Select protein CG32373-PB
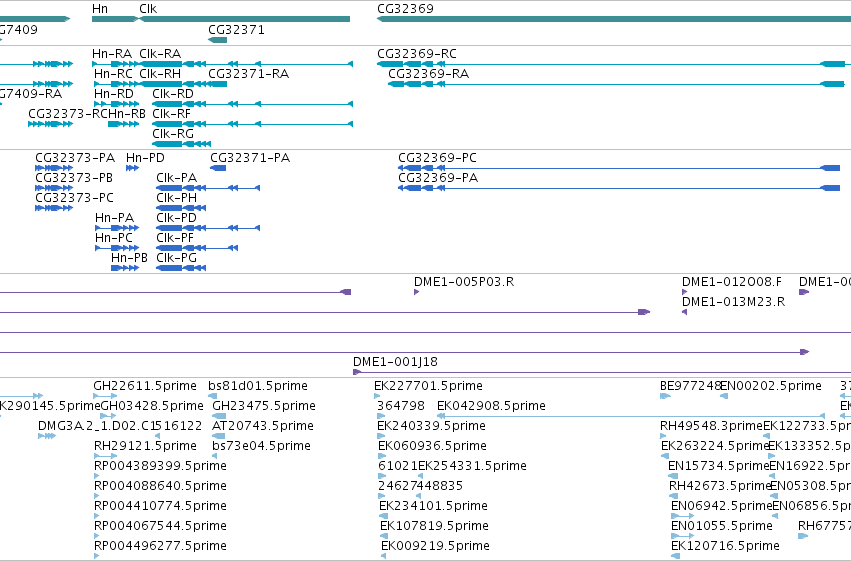 click(74, 178)
